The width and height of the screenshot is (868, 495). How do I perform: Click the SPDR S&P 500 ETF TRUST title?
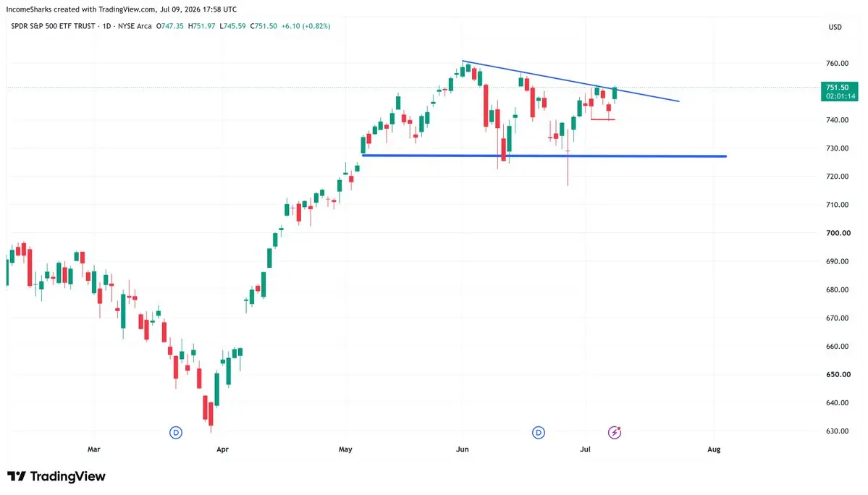pyautogui.click(x=53, y=26)
